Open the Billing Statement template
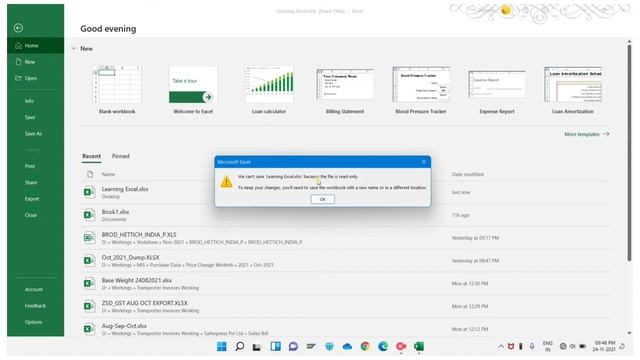 click(x=345, y=89)
